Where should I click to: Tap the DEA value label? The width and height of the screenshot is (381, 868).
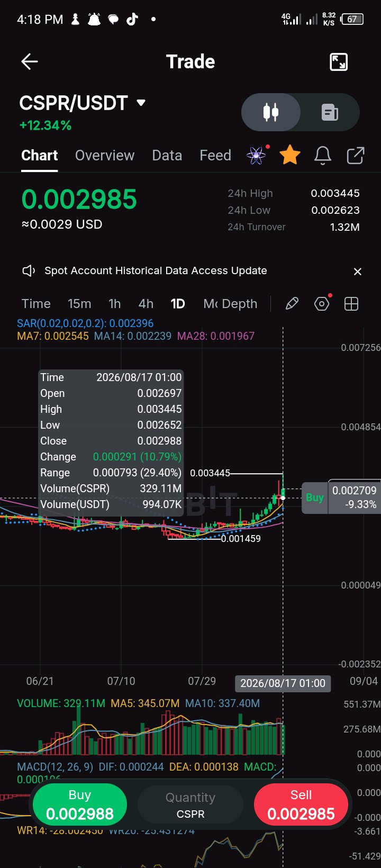tap(204, 767)
